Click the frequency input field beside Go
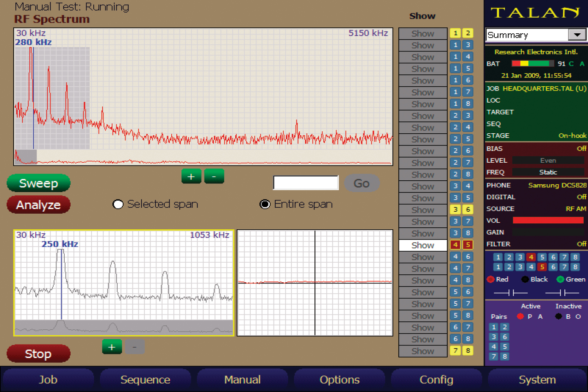The height and width of the screenshot is (392, 588). pyautogui.click(x=306, y=183)
